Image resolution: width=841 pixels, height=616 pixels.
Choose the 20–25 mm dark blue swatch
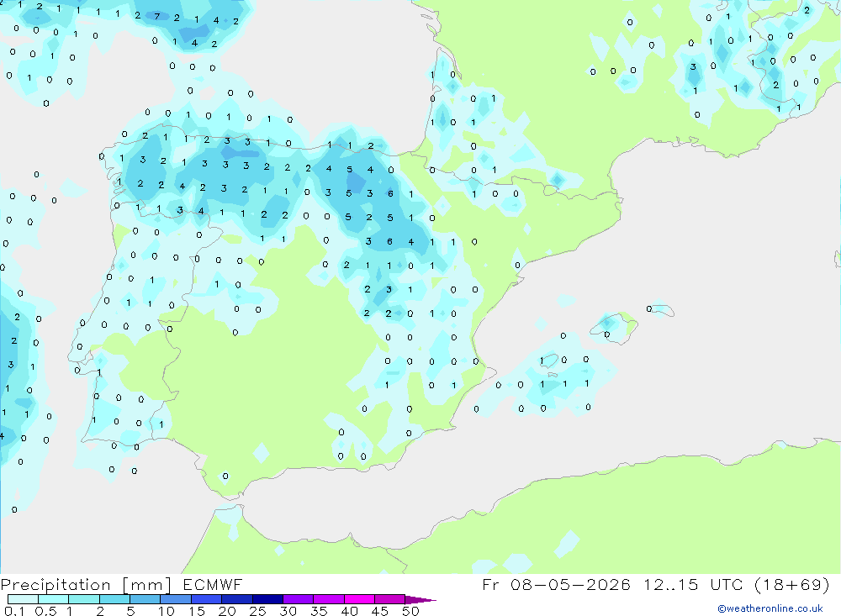[x=237, y=599]
